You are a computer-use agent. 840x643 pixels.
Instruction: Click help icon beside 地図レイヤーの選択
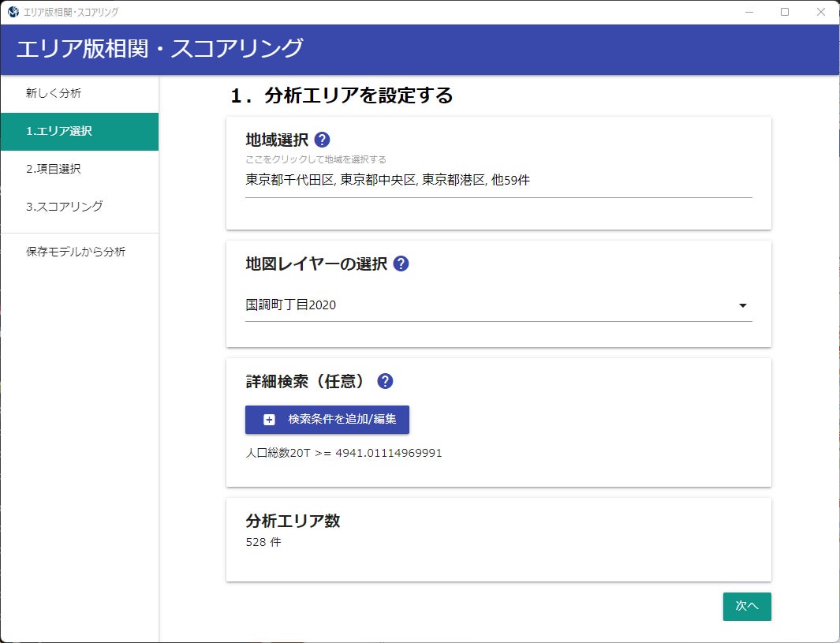[401, 264]
